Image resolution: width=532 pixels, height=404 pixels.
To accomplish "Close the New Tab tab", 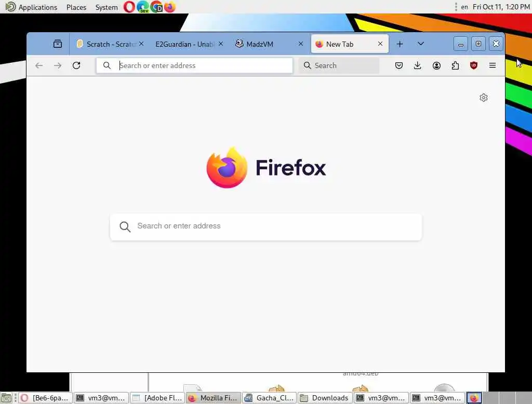I will tap(380, 44).
